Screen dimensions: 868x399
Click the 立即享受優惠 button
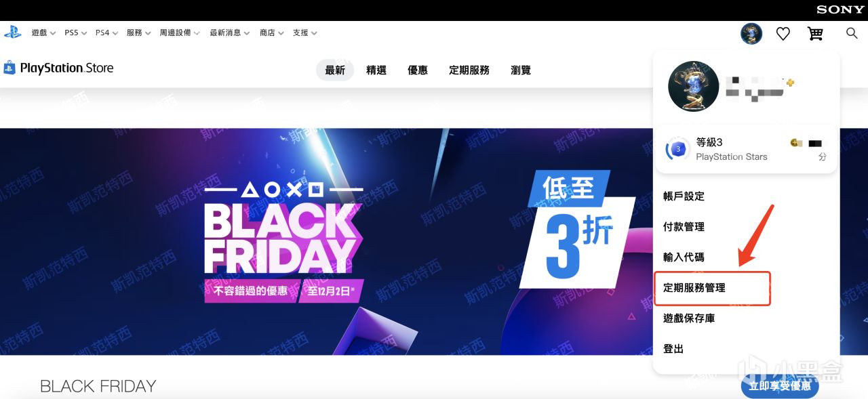780,386
